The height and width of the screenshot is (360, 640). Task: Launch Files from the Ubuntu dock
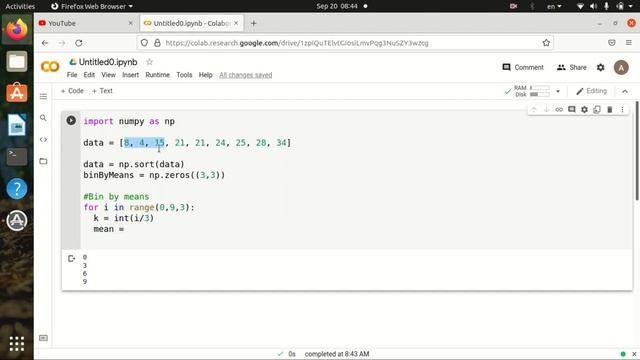pos(17,62)
